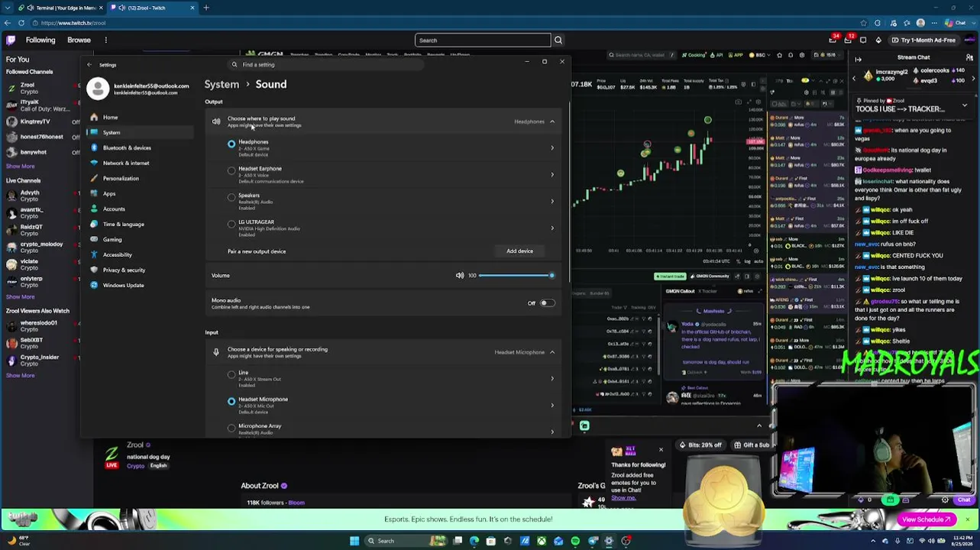Select Line as input device
Image resolution: width=980 pixels, height=550 pixels.
[231, 374]
